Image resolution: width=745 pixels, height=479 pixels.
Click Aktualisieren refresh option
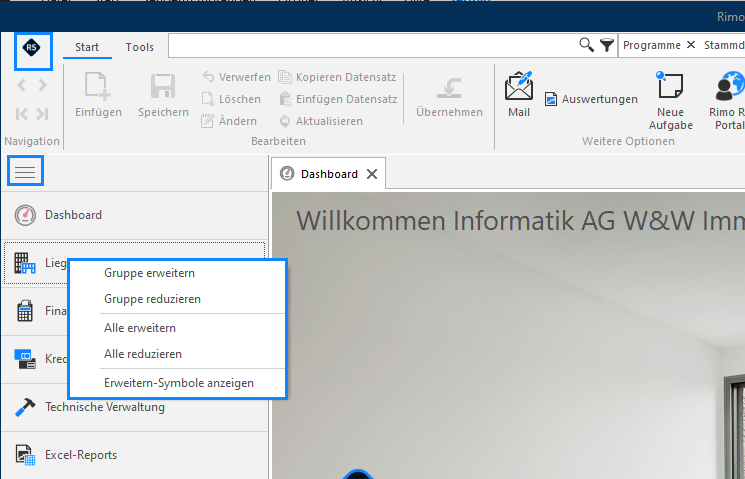321,121
